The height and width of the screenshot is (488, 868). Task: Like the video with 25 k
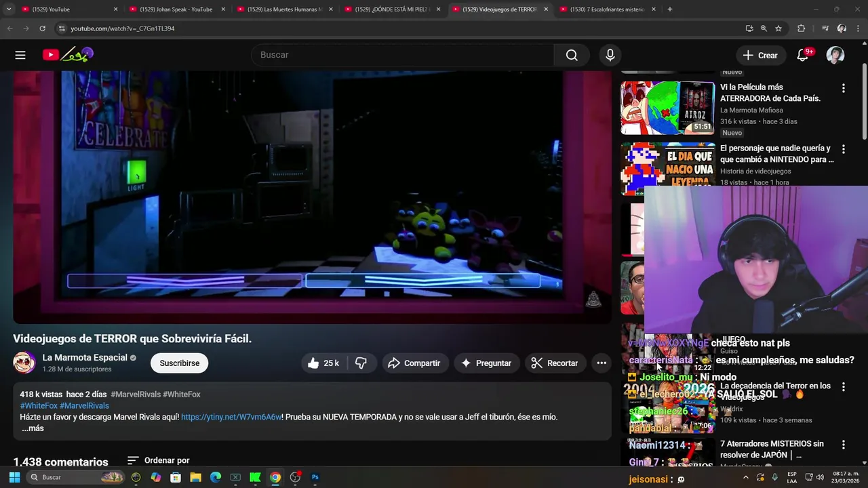point(323,363)
